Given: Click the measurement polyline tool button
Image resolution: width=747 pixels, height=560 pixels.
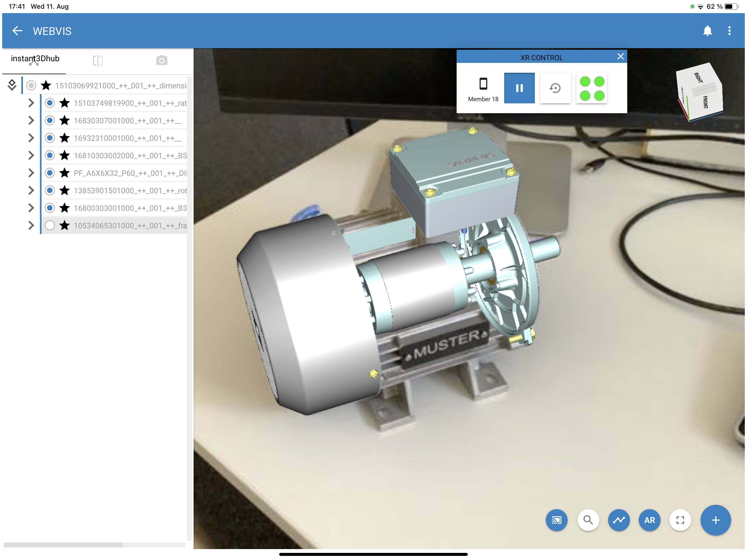Looking at the screenshot, I should (619, 520).
